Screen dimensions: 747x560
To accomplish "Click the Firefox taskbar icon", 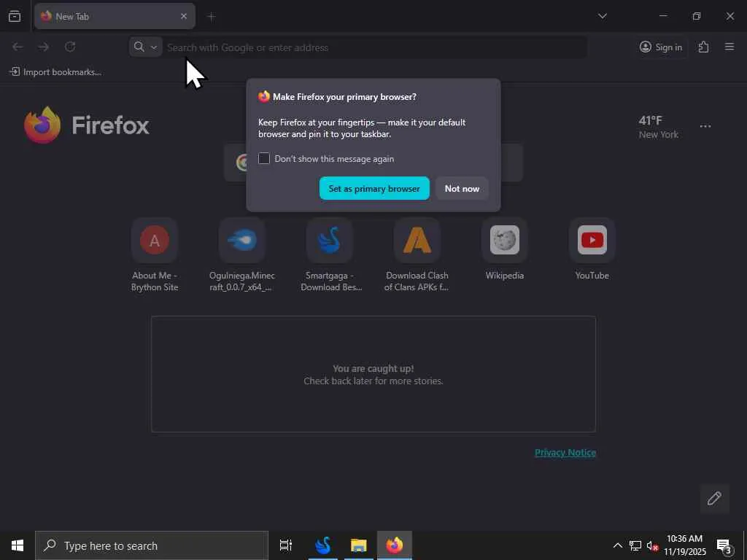I will pyautogui.click(x=395, y=545).
